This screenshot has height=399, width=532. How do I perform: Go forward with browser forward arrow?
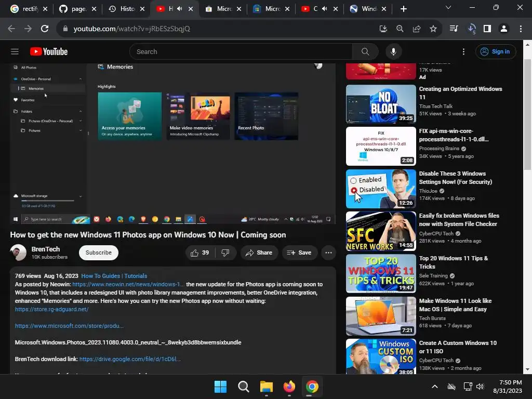[28, 29]
